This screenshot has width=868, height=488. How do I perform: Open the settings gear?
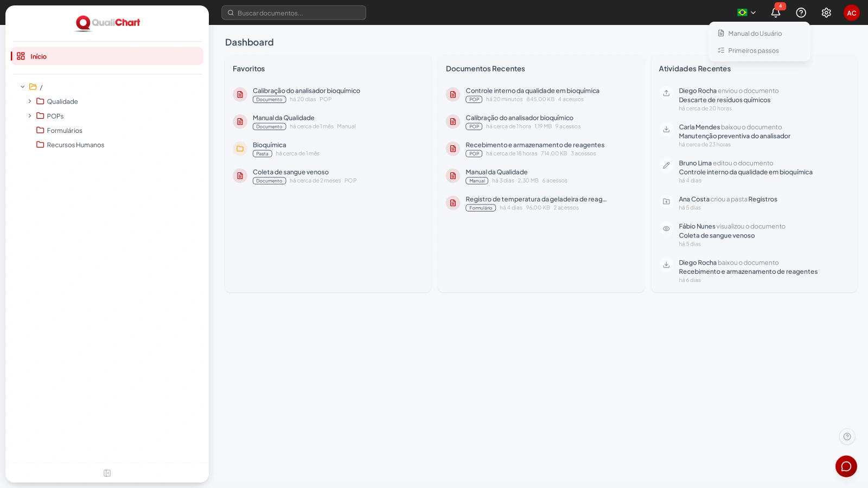click(826, 12)
